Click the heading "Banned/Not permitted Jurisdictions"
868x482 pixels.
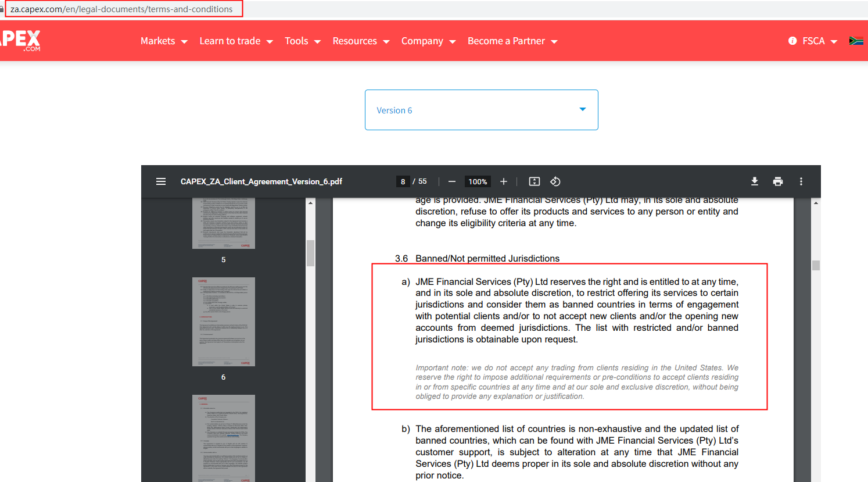[x=487, y=258]
